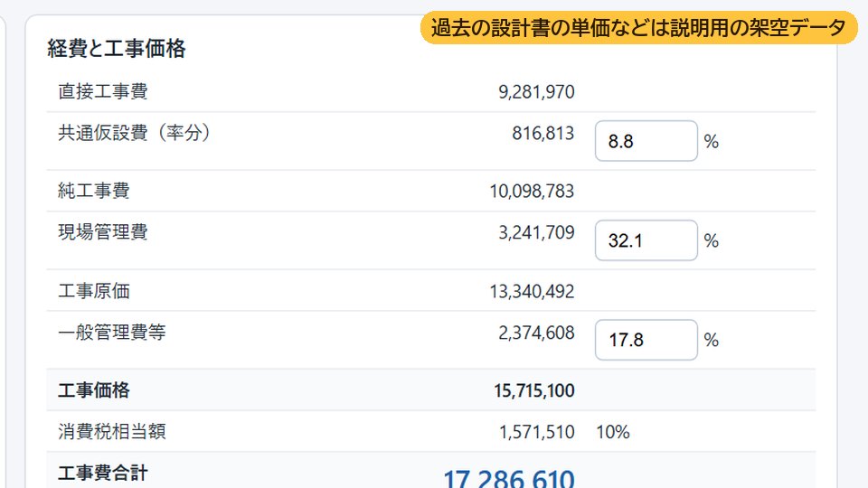This screenshot has height=488, width=868.
Task: Click the 工事費合計 label
Action: click(x=103, y=473)
